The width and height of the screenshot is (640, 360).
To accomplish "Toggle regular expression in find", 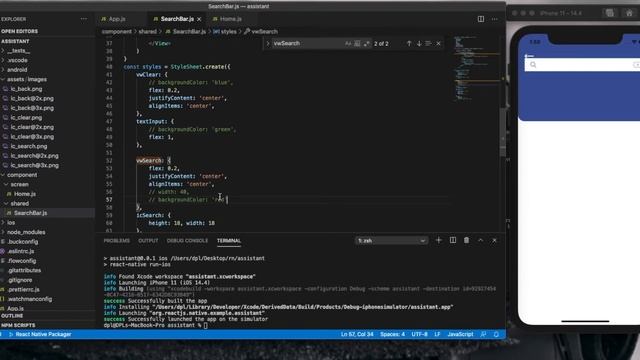I will pyautogui.click(x=366, y=43).
